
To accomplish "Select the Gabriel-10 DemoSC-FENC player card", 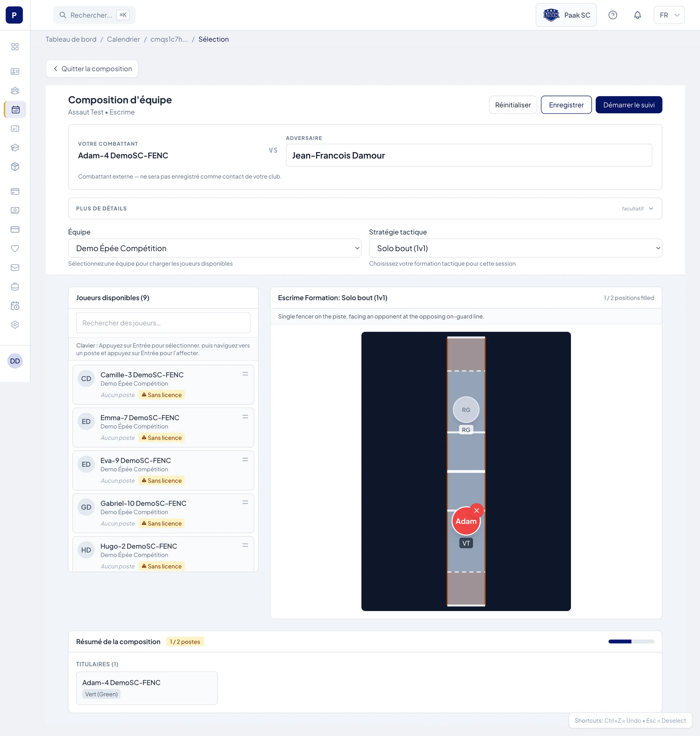I will (163, 513).
